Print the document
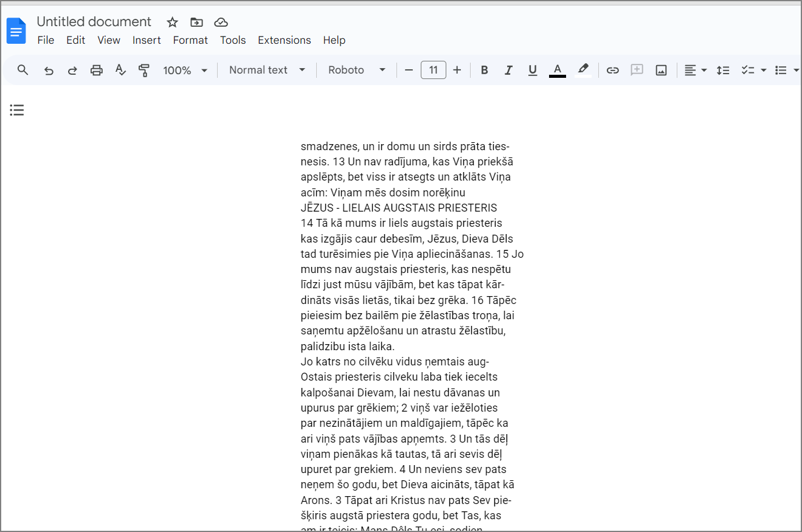This screenshot has width=802, height=532. click(x=97, y=71)
